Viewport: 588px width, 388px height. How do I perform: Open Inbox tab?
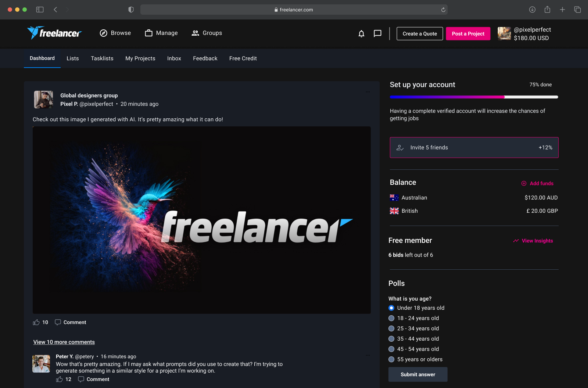point(174,58)
